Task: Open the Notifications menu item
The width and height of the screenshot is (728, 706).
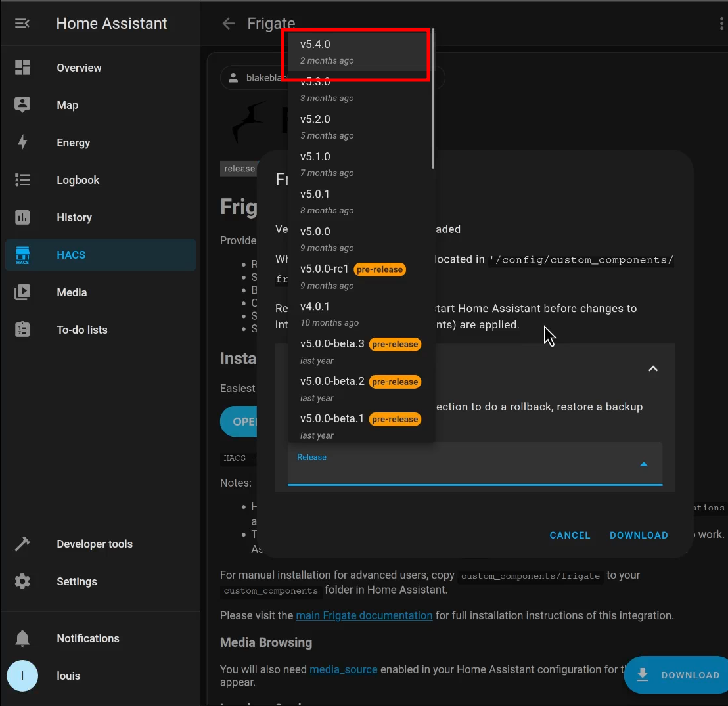Action: point(101,639)
